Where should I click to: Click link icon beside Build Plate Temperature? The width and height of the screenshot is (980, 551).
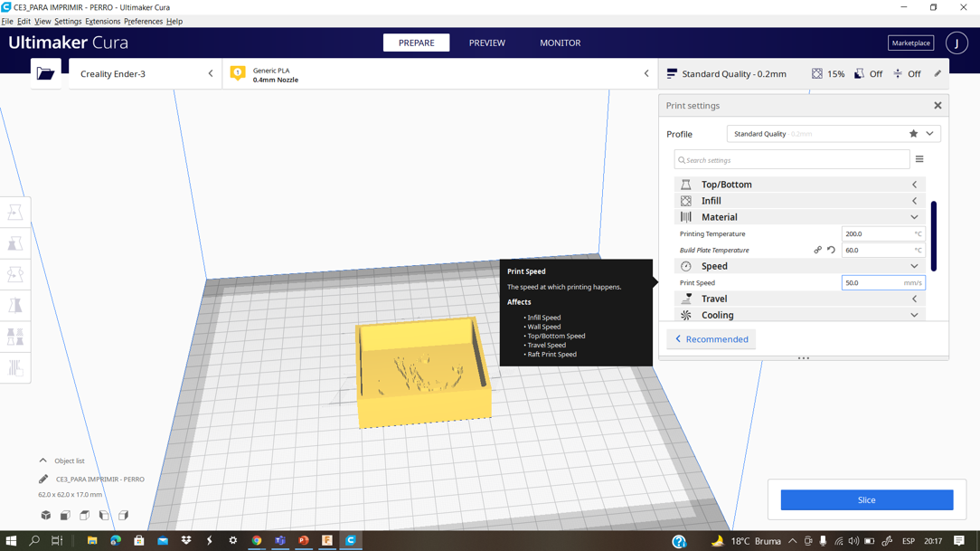click(x=817, y=250)
